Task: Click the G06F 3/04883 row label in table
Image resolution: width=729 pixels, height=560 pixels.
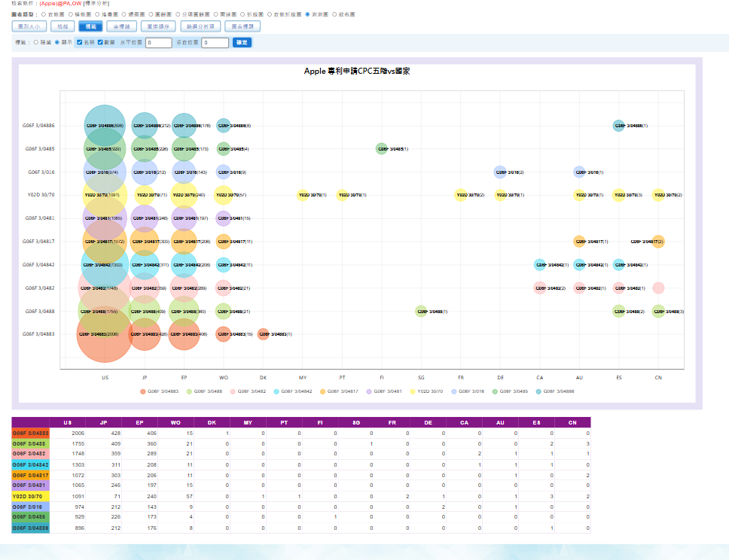Action: pos(30,433)
